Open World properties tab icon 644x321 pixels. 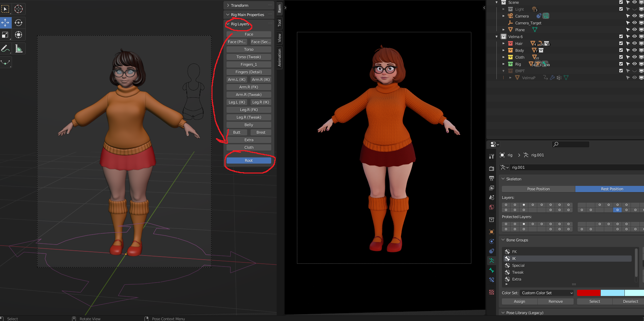(x=492, y=207)
